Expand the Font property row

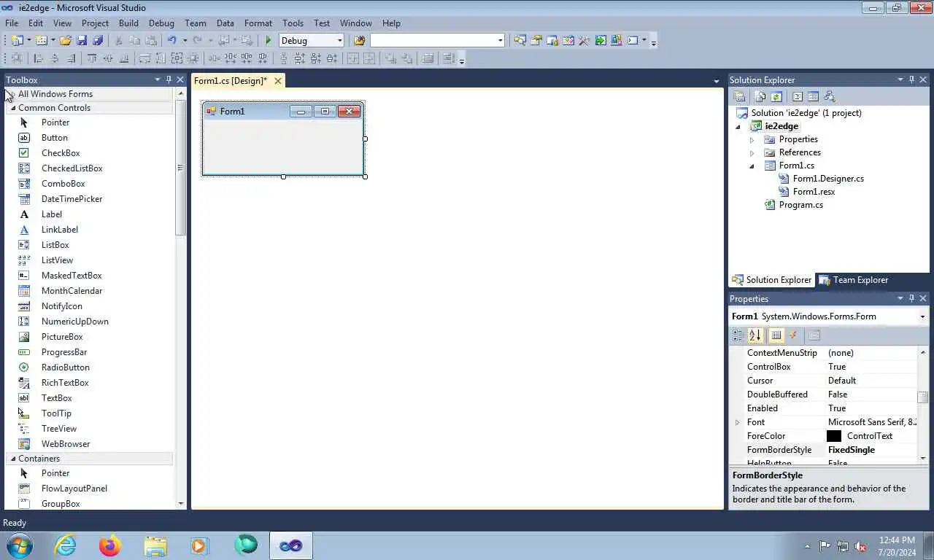tap(737, 422)
